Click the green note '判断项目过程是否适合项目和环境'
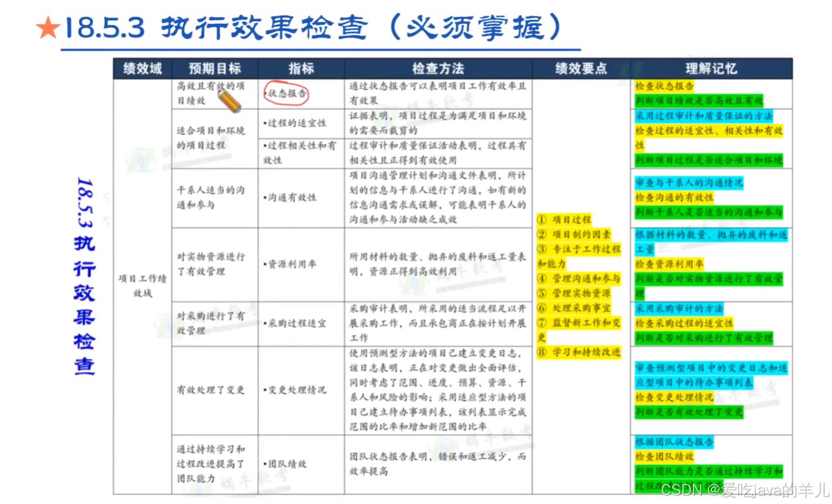The image size is (832, 504). [708, 160]
